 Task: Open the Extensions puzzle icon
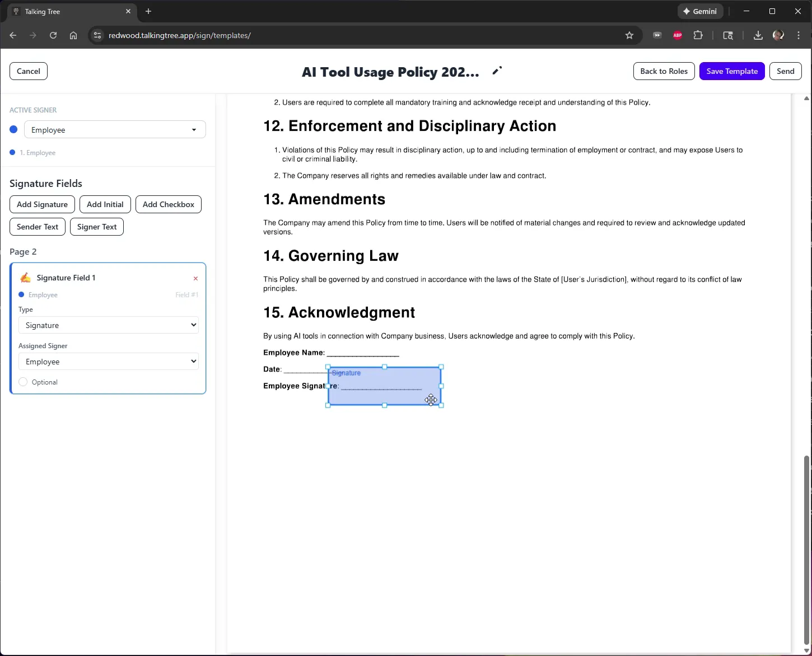[698, 35]
